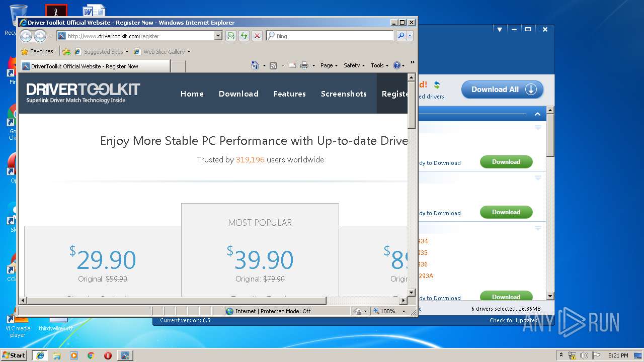Open the Print dropdown arrow

point(313,65)
